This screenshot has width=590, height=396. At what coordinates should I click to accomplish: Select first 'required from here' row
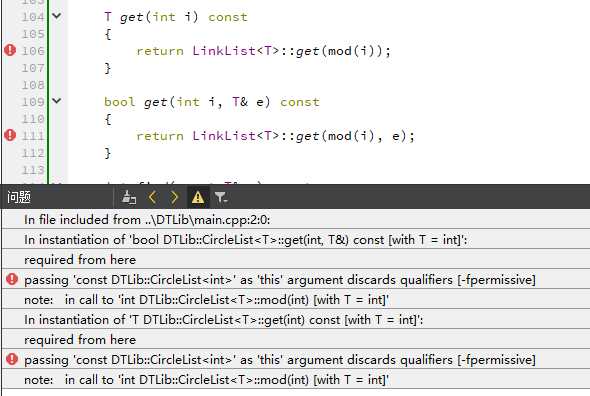(x=296, y=260)
